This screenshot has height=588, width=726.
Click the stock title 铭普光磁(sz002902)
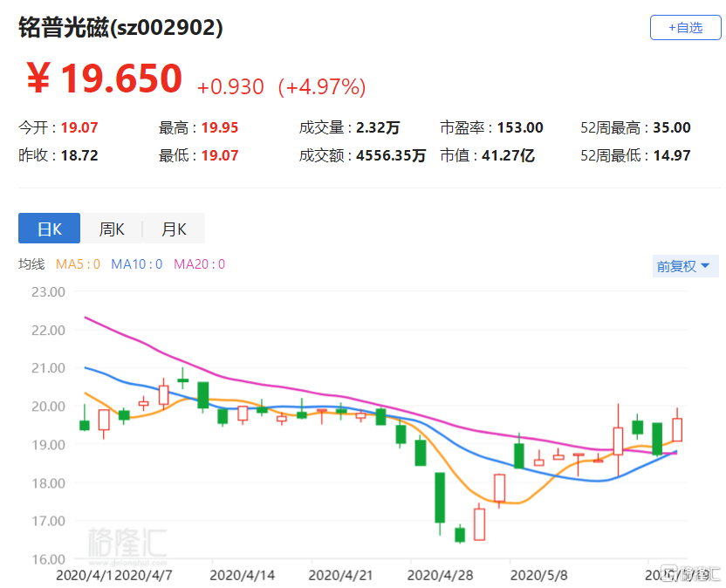[120, 27]
